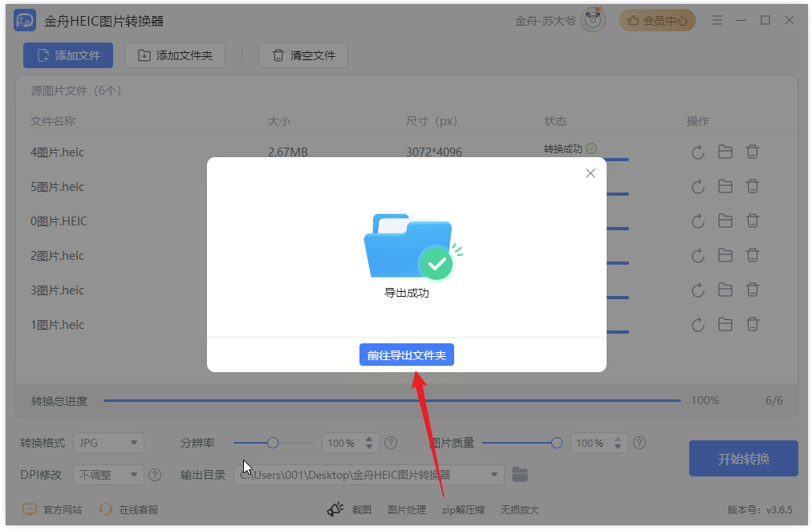
Task: Open 会员中心 member center
Action: tap(657, 21)
